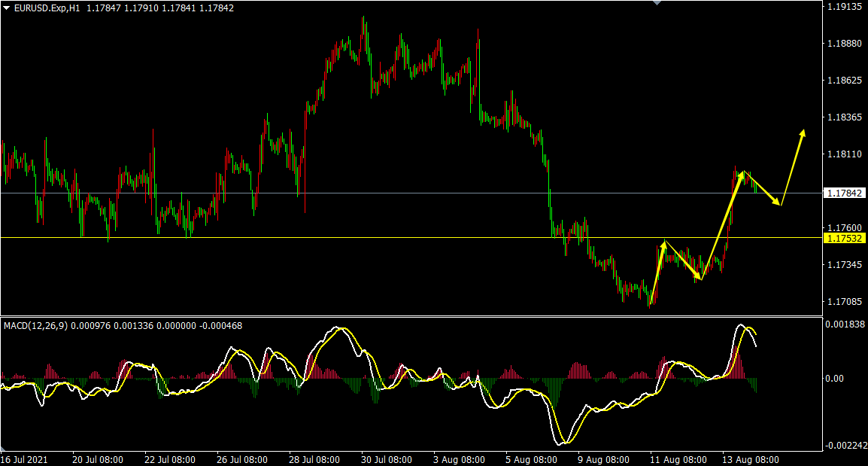Select the final projected upward yellow arrow
This screenshot has width=868, height=466.
(x=793, y=167)
